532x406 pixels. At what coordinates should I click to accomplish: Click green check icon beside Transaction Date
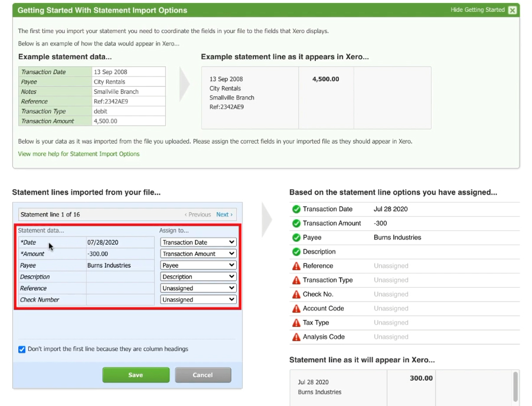[x=296, y=209]
